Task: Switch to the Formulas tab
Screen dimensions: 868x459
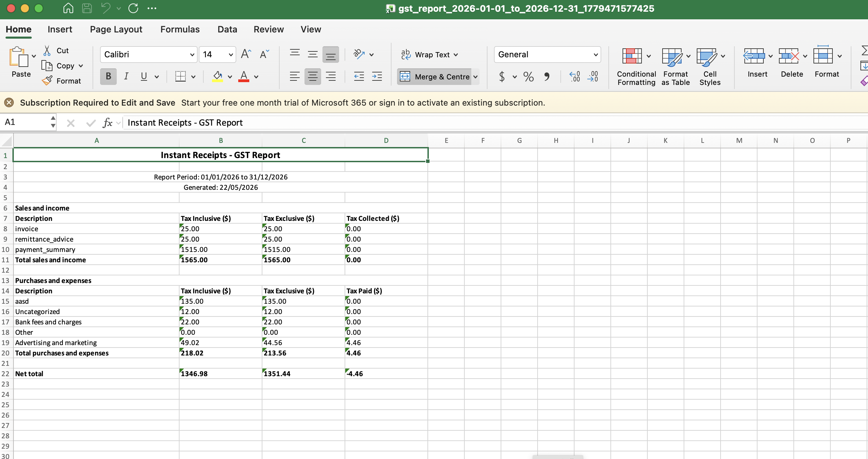Action: pyautogui.click(x=180, y=29)
